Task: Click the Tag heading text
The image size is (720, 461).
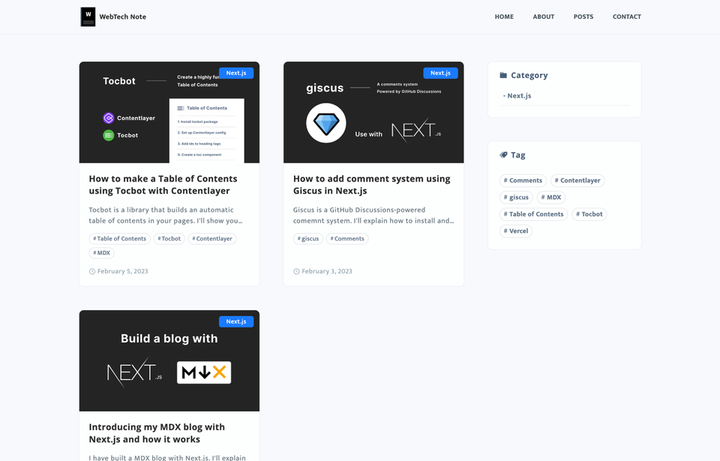Action: pyautogui.click(x=518, y=155)
